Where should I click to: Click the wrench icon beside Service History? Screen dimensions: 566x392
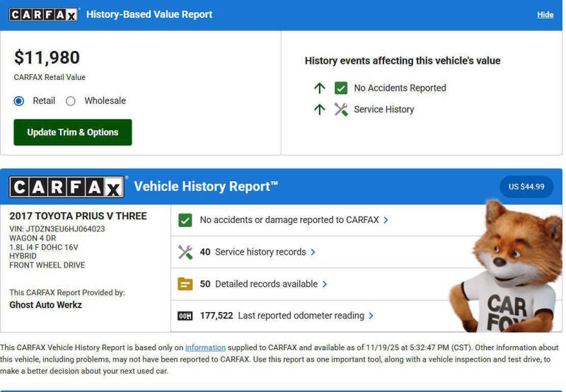341,110
